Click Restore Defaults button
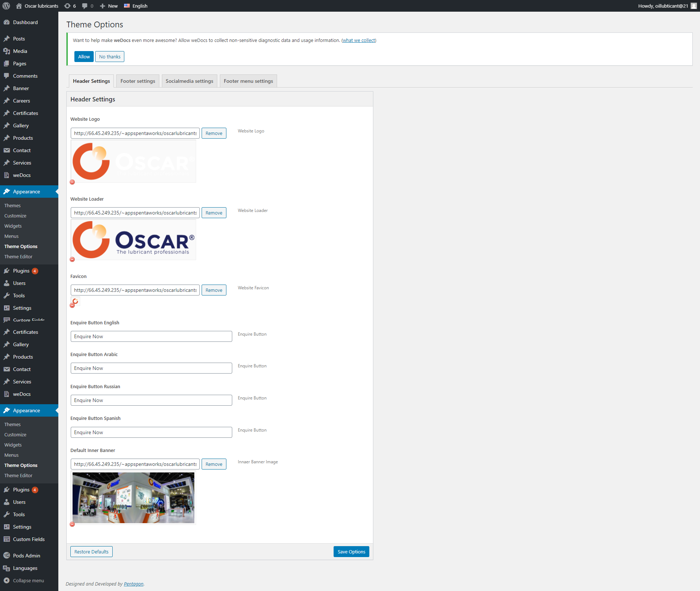 92,552
